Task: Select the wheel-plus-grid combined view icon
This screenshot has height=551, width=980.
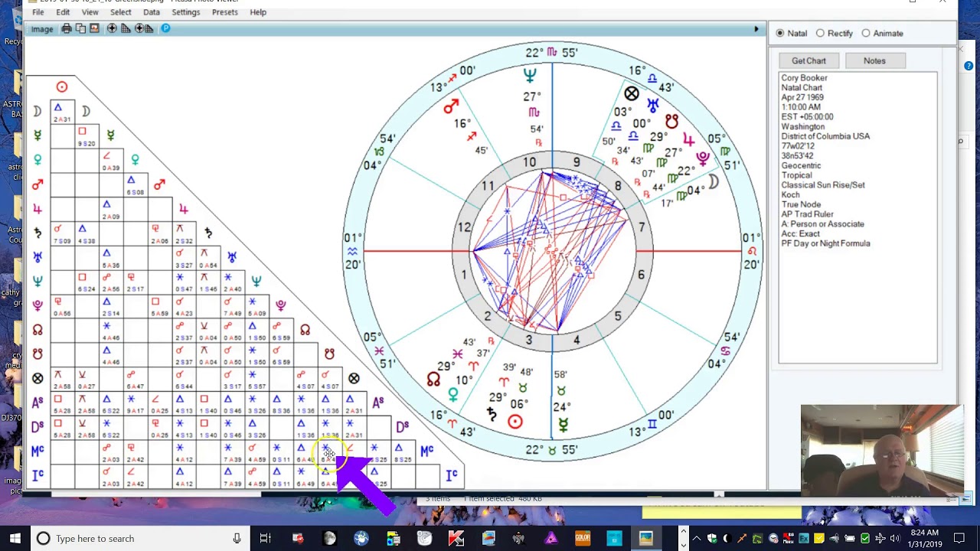Action: 144,28
